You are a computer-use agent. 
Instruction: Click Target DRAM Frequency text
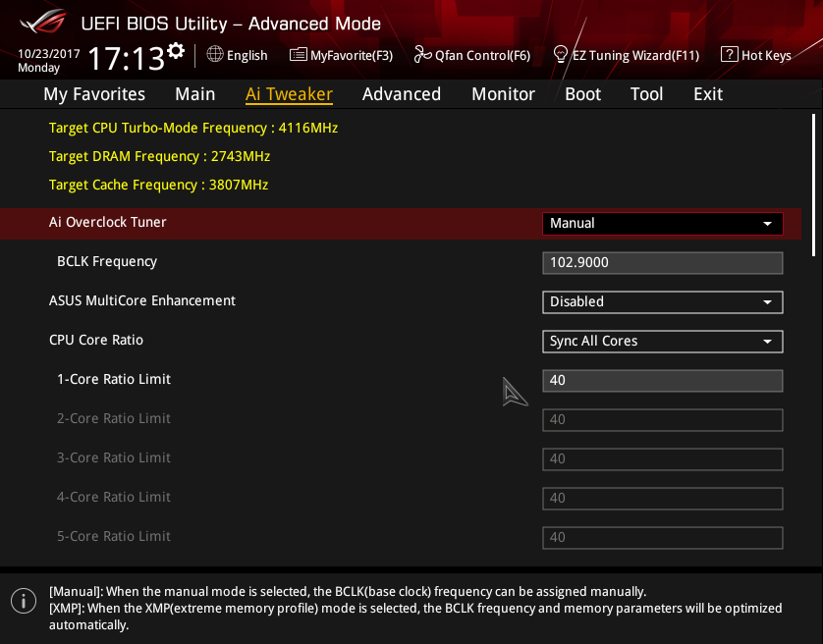(x=159, y=156)
